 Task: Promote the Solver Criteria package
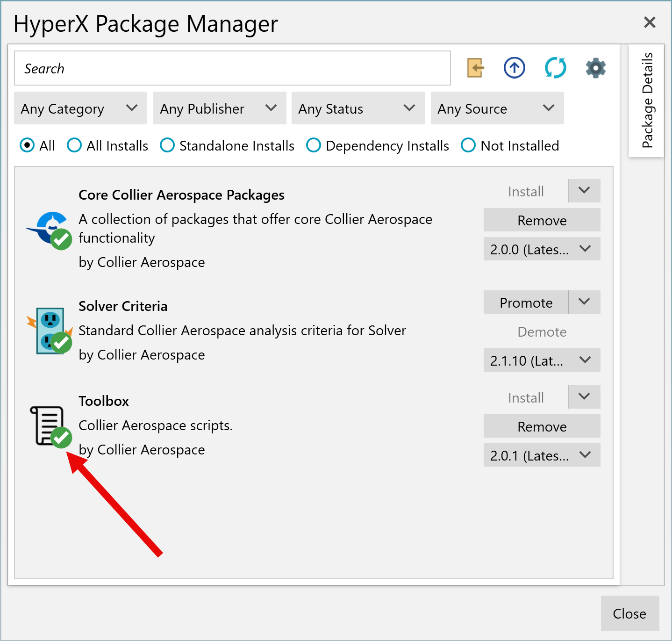coord(526,302)
